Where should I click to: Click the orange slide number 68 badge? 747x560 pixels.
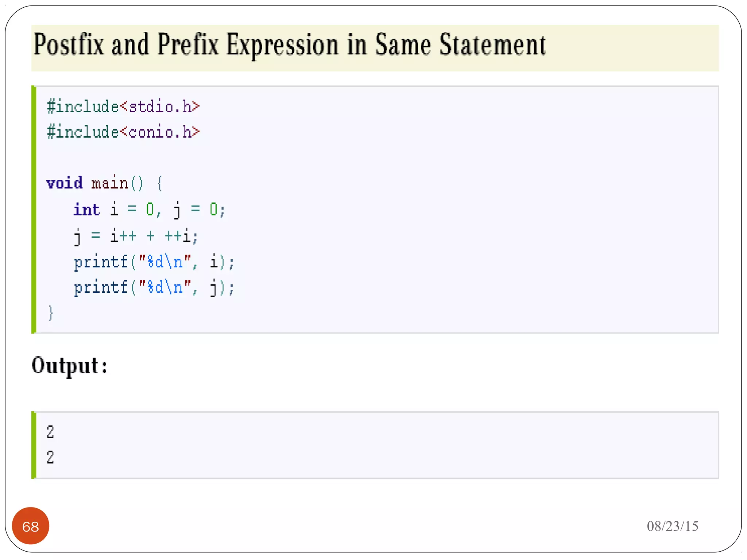30,526
